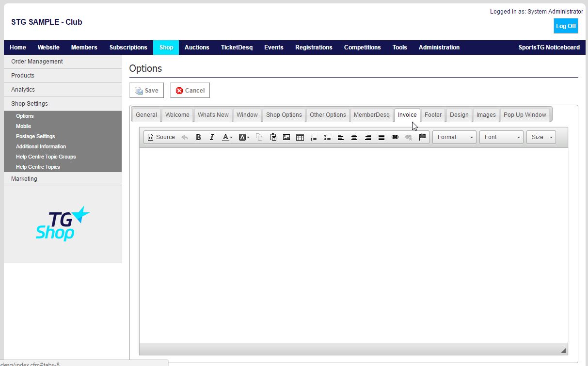
Task: Open Postage Settings in sidebar
Action: pos(35,136)
